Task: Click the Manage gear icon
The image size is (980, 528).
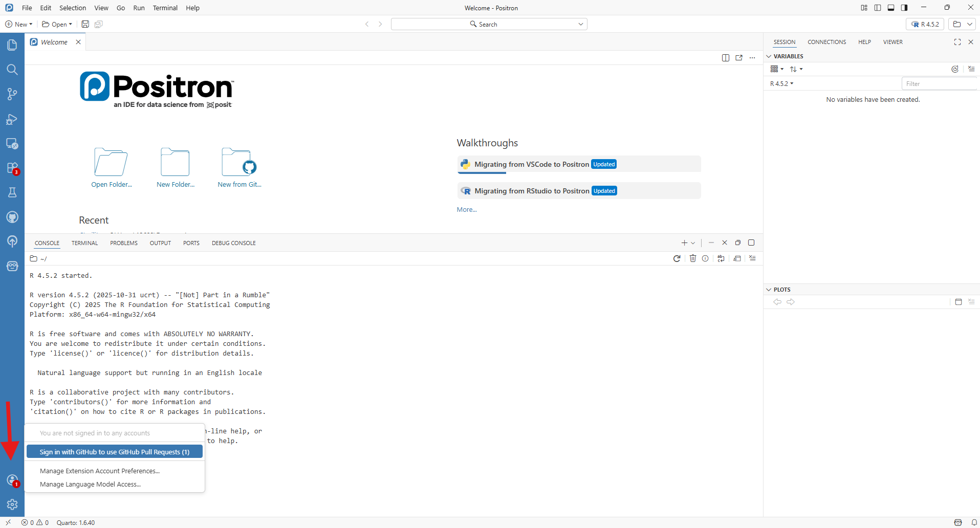Action: [12, 504]
